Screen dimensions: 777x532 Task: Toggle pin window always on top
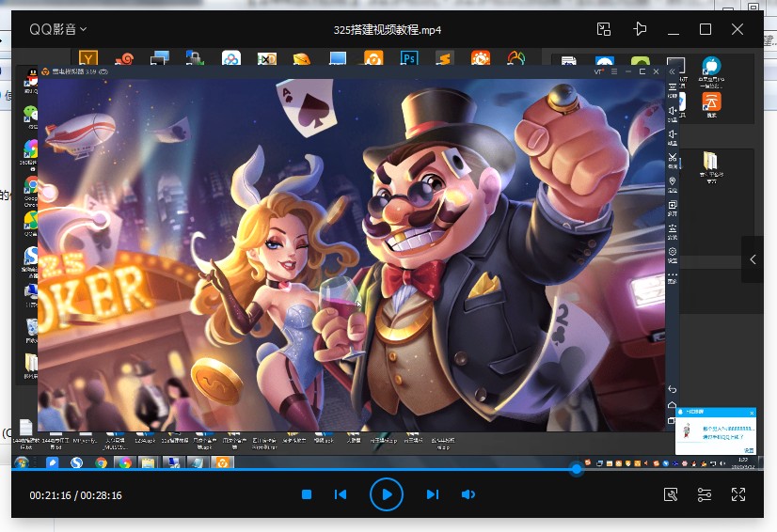coord(641,29)
